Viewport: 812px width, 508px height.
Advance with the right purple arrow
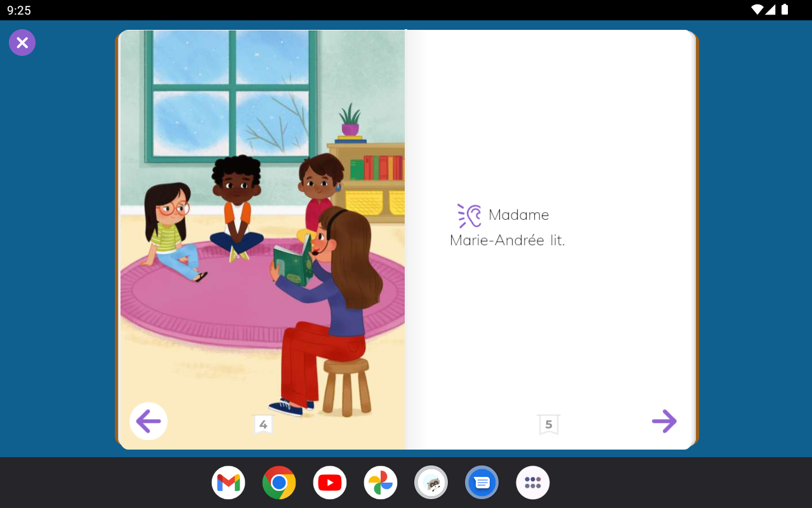pos(664,421)
